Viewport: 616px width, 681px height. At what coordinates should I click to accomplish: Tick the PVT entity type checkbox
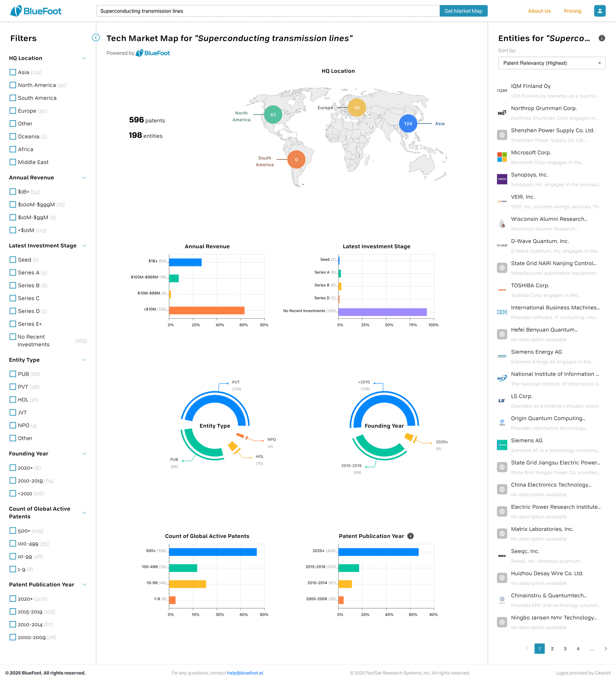pos(13,387)
